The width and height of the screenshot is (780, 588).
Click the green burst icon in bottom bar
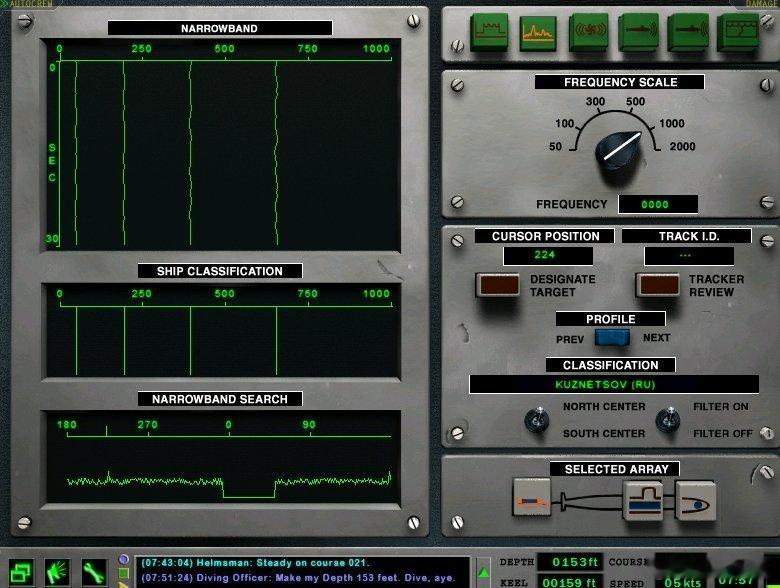pos(58,573)
